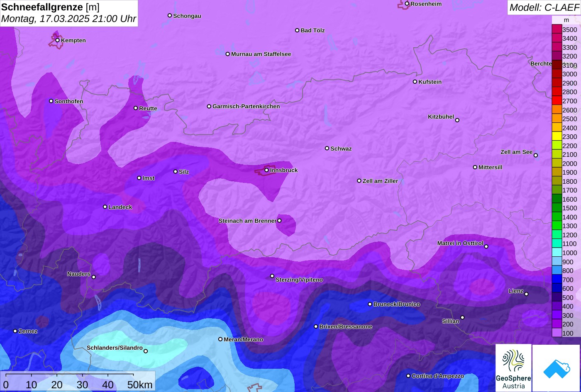Click the Imst town label
581x392 pixels.
149,178
